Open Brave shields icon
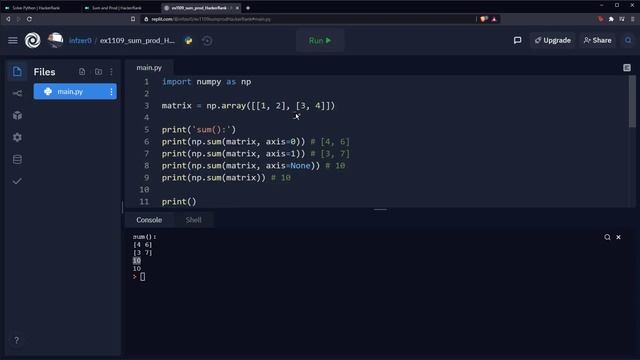 pyautogui.click(x=484, y=19)
